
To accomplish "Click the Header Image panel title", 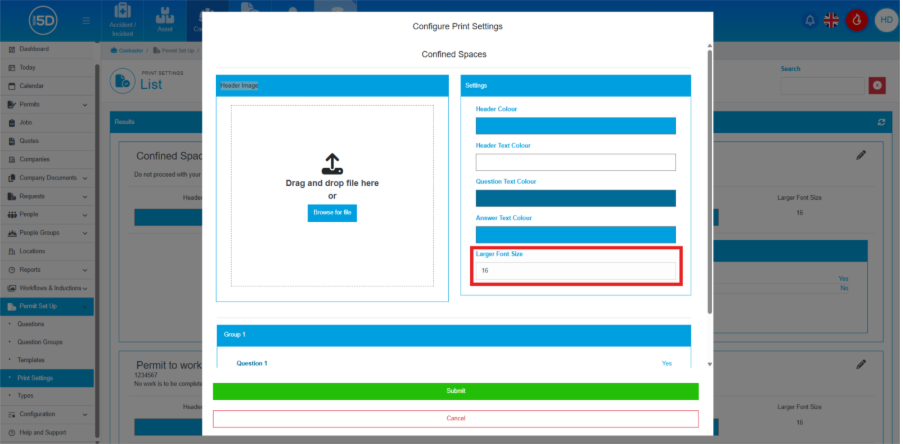I will click(x=239, y=86).
